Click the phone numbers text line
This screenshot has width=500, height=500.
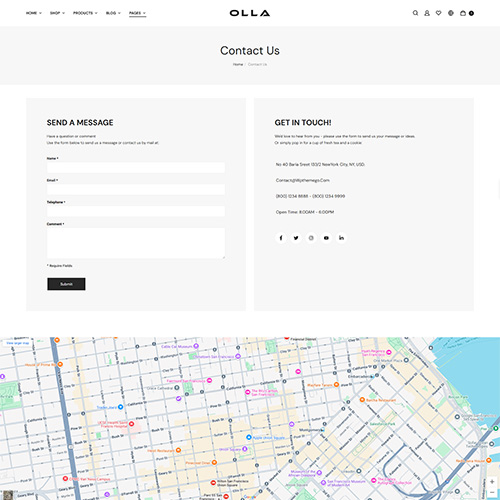(310, 196)
